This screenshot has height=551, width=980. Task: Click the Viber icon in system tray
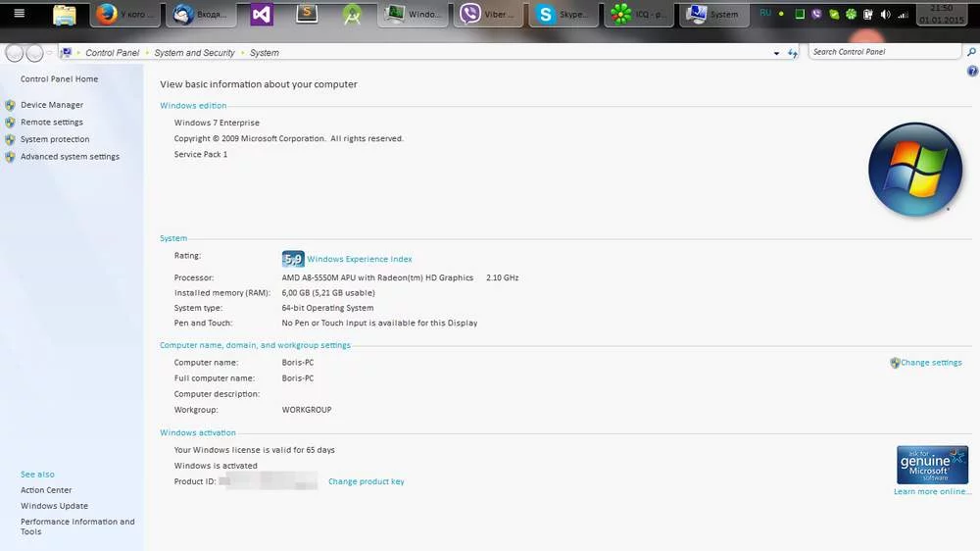tap(816, 14)
